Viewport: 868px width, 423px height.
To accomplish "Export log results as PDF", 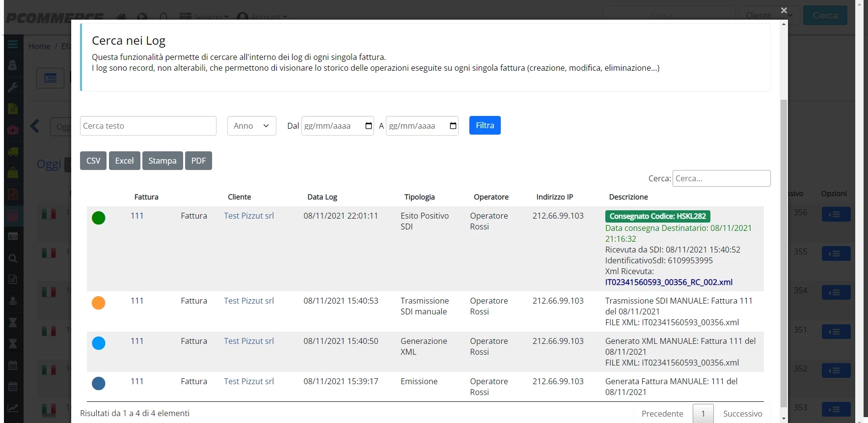I will [198, 161].
